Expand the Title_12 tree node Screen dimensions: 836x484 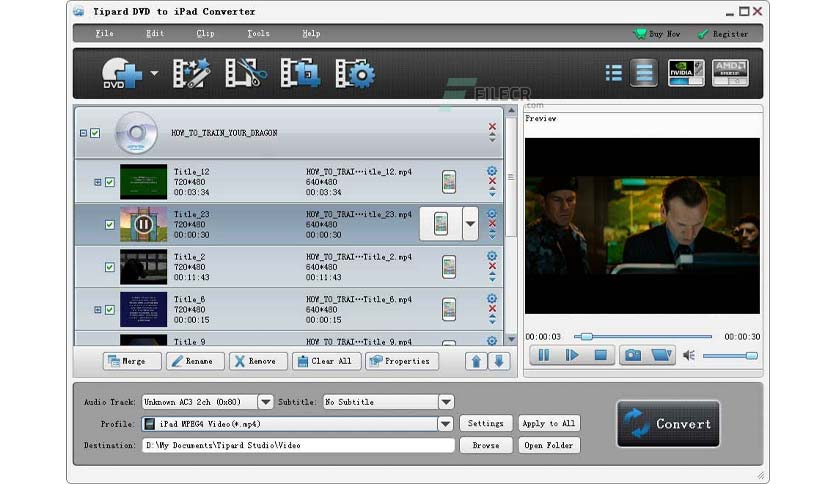(98, 182)
